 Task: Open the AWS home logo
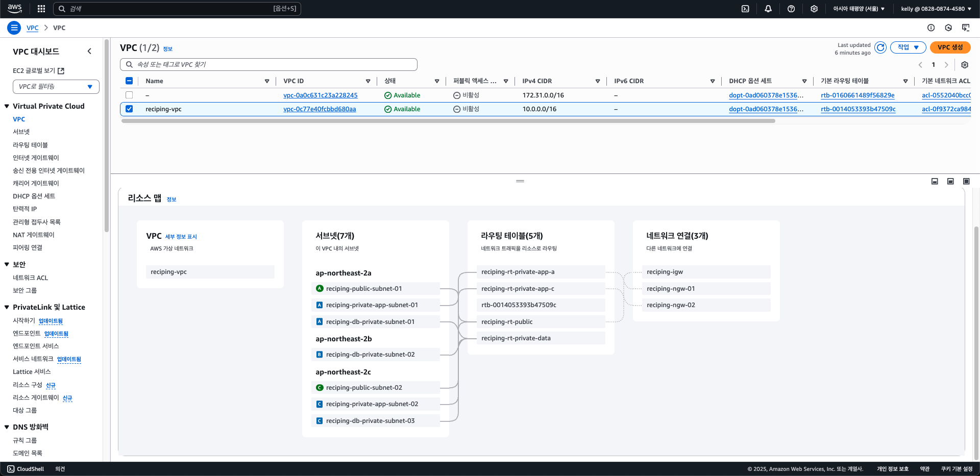click(x=15, y=8)
